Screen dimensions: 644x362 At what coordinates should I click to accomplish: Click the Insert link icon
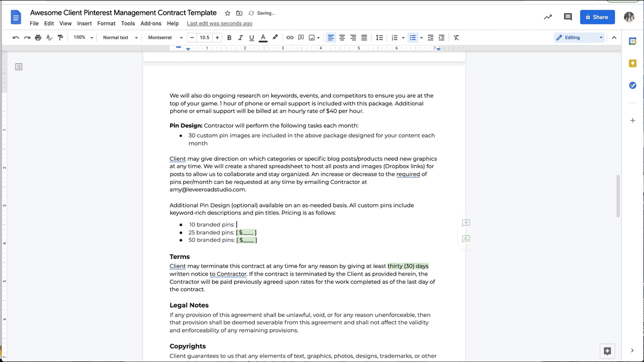[290, 38]
